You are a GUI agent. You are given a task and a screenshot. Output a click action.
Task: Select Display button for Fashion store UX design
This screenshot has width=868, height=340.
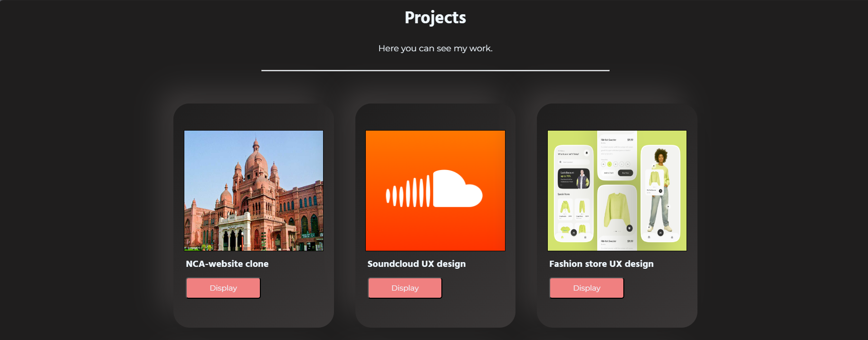587,288
